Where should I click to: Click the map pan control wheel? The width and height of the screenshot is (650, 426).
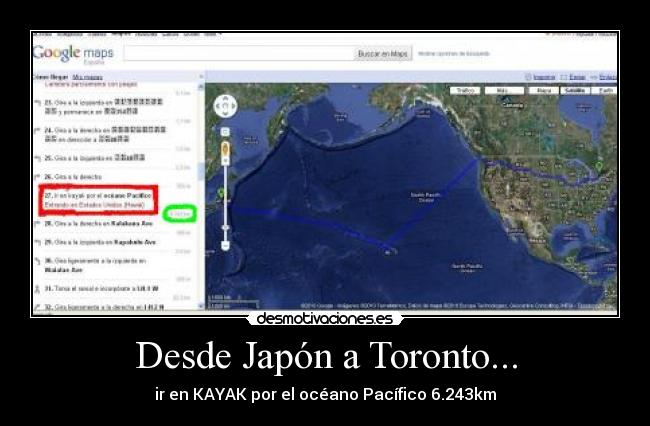tap(225, 106)
